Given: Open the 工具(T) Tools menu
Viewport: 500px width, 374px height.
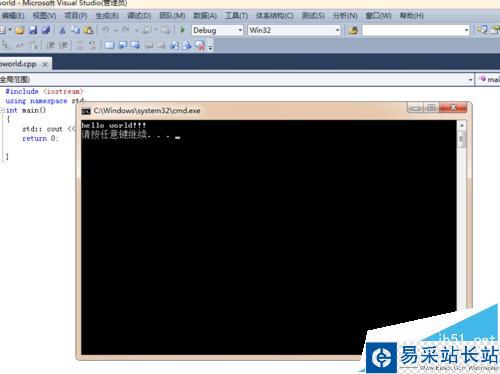Looking at the screenshot, I should coord(236,16).
